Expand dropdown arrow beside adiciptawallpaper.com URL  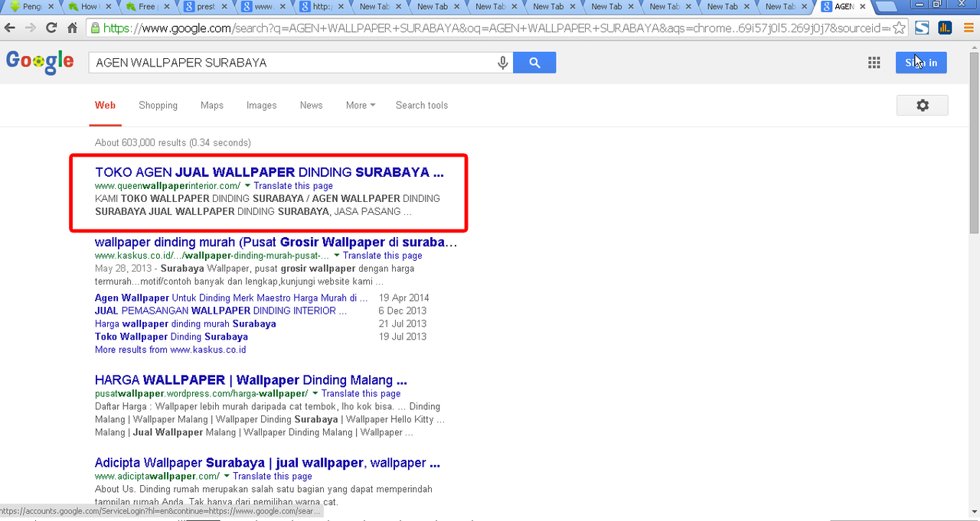[227, 477]
